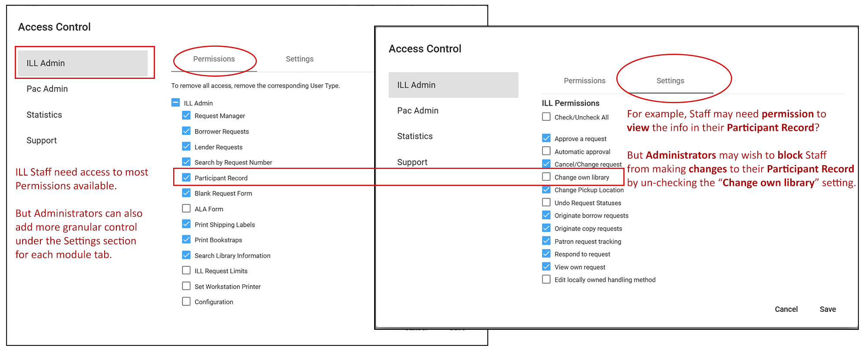Enable the ALA Form checkbox
This screenshot has width=868, height=355.
point(187,208)
